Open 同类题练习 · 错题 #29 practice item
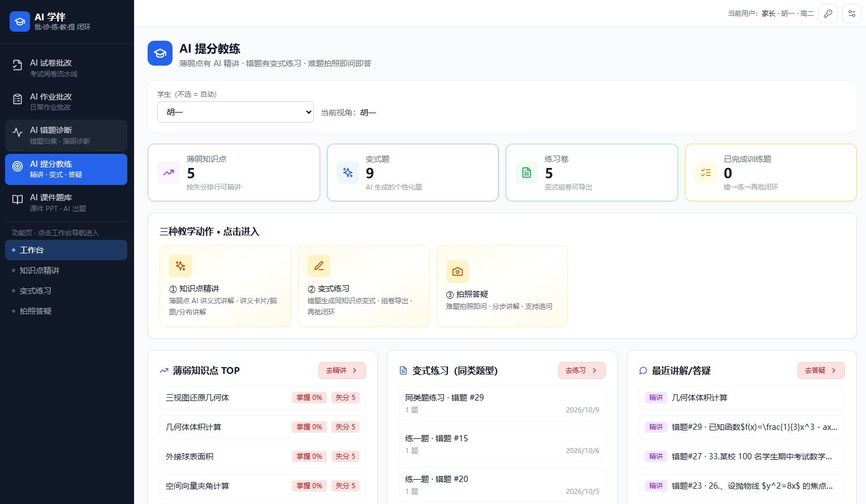 point(502,403)
